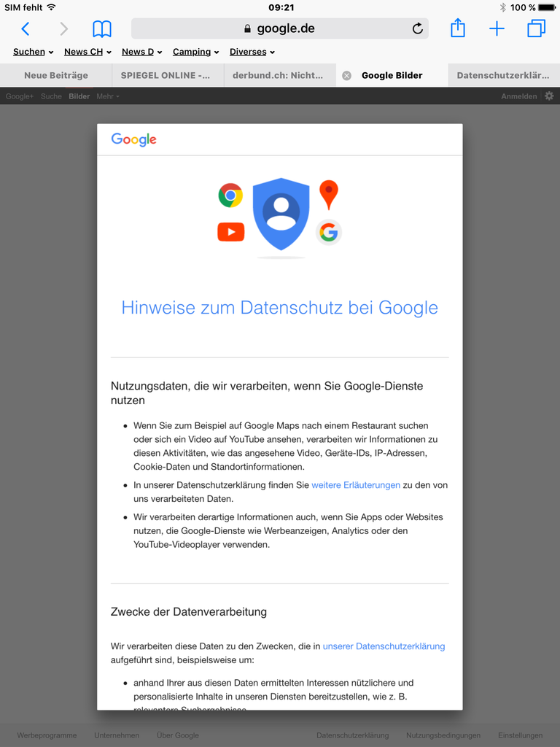The width and height of the screenshot is (560, 747).
Task: Tap the Safari back arrow
Action: 26,28
